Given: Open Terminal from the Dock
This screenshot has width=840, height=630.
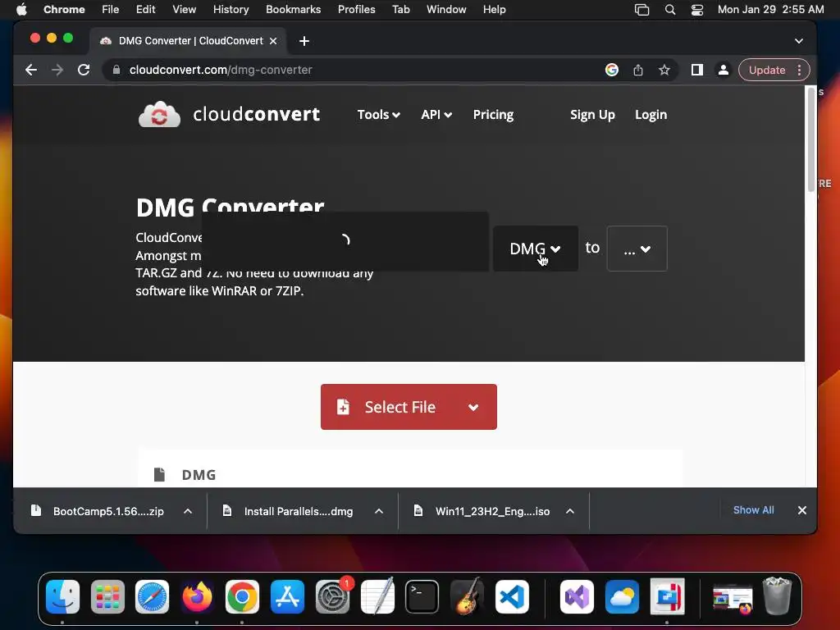Looking at the screenshot, I should coord(422,596).
